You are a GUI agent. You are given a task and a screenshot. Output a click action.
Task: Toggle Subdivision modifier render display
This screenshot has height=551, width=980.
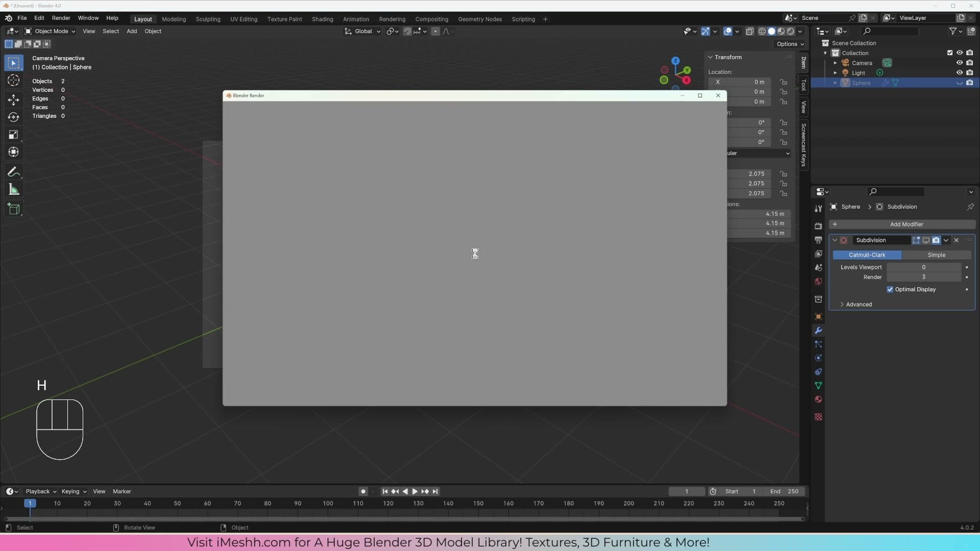(936, 240)
